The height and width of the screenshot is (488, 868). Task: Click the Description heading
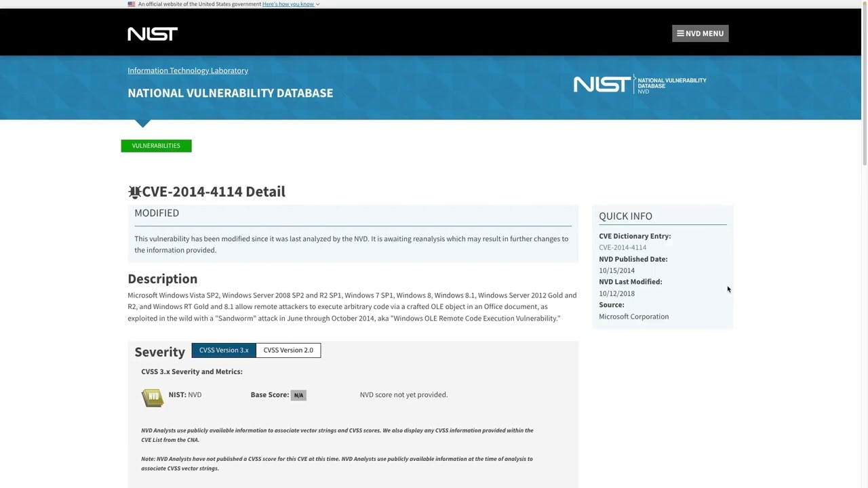tap(163, 279)
